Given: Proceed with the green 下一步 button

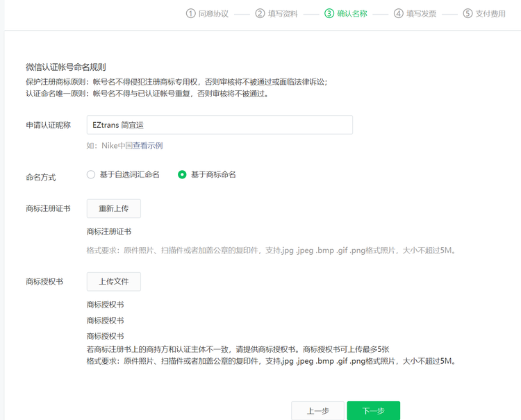Looking at the screenshot, I should (x=374, y=411).
